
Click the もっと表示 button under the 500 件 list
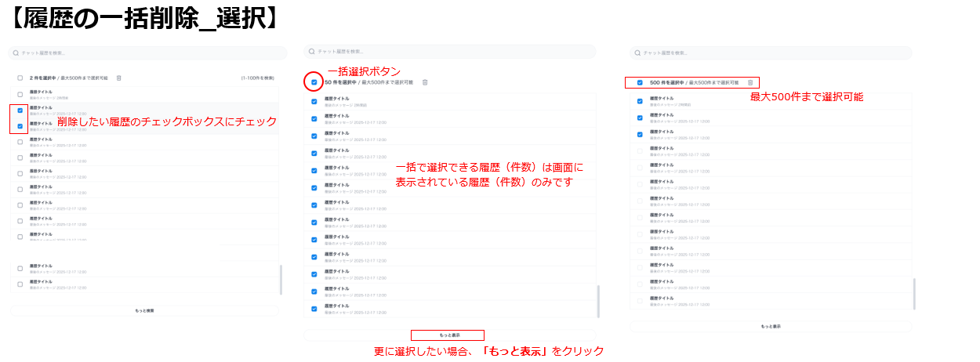tap(771, 326)
